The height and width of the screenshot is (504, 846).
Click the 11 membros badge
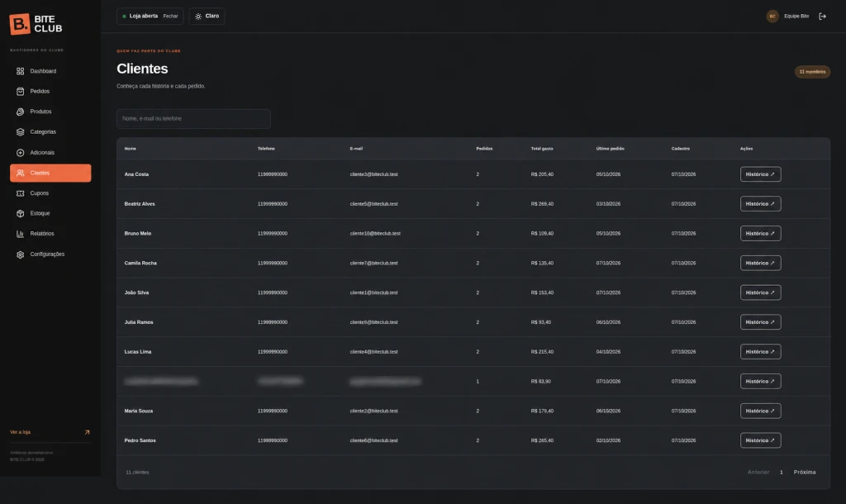(x=812, y=72)
